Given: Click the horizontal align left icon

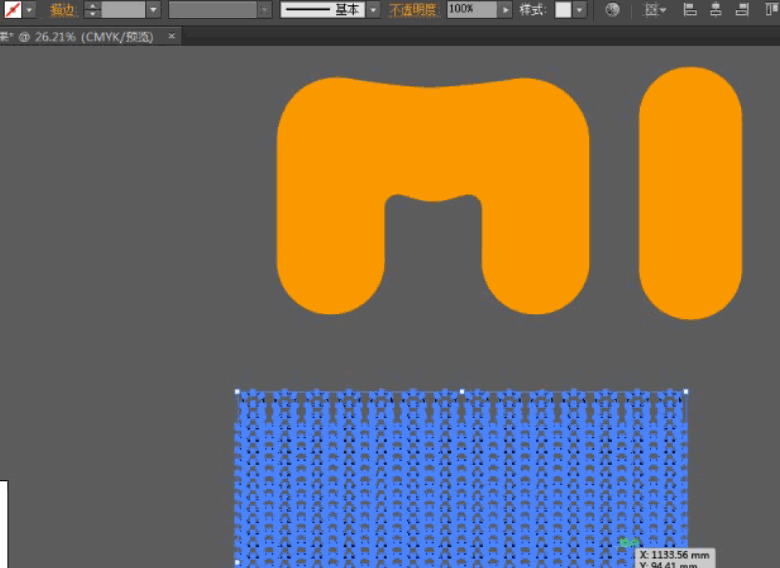Looking at the screenshot, I should pos(690,10).
